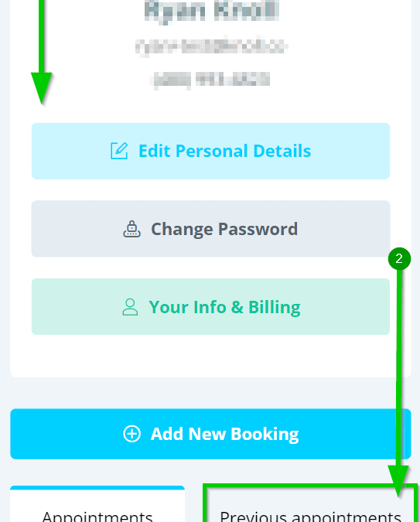Click the blurred phone number line
420x522 pixels.
point(210,80)
